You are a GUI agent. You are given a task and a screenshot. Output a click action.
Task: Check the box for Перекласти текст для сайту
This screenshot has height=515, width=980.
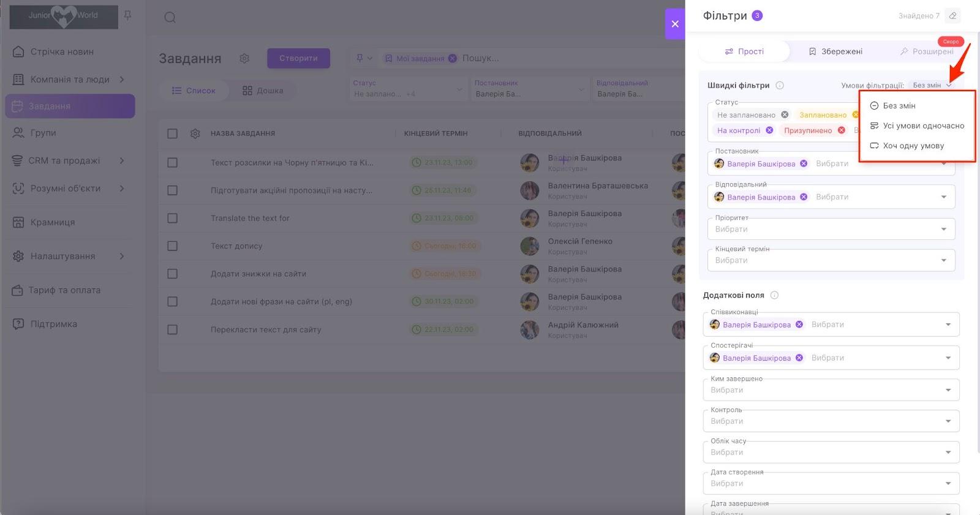point(173,329)
